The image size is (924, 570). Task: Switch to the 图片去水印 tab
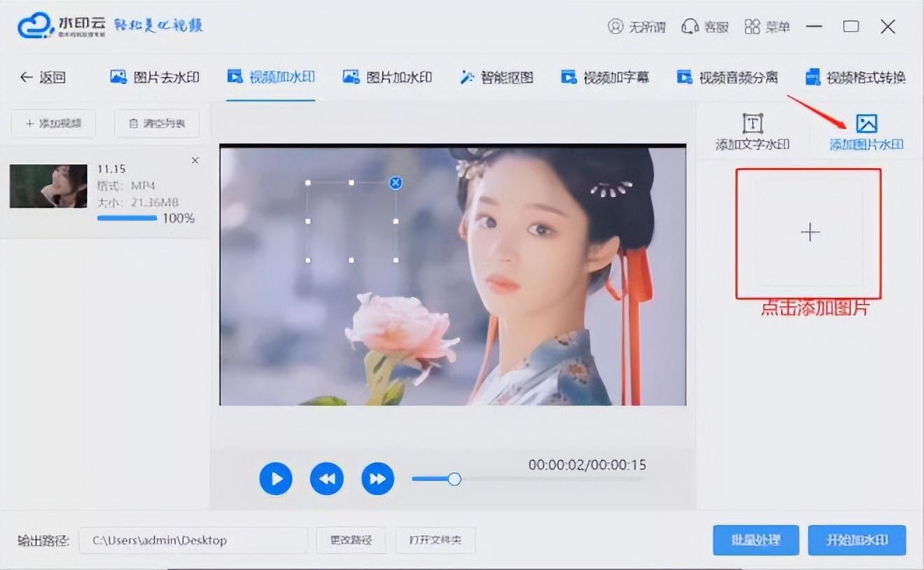point(155,77)
